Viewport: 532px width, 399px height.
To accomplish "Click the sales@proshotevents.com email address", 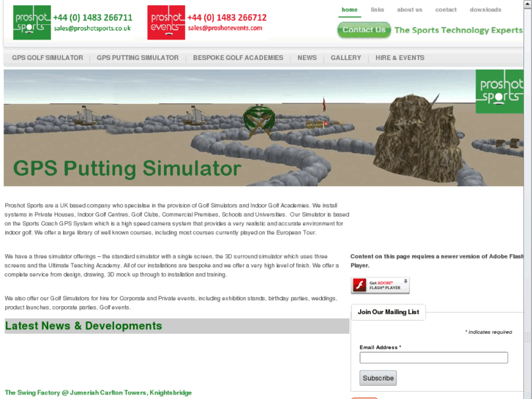I will (225, 28).
